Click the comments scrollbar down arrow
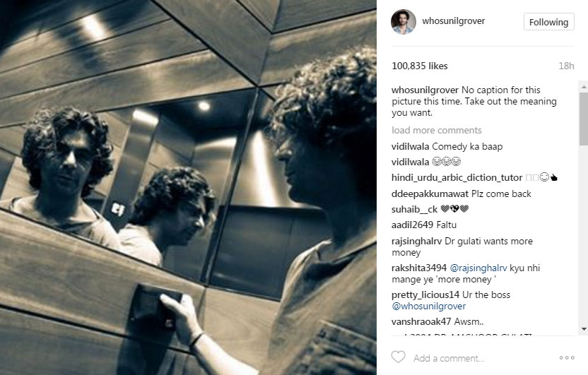588x375 pixels. (584, 329)
